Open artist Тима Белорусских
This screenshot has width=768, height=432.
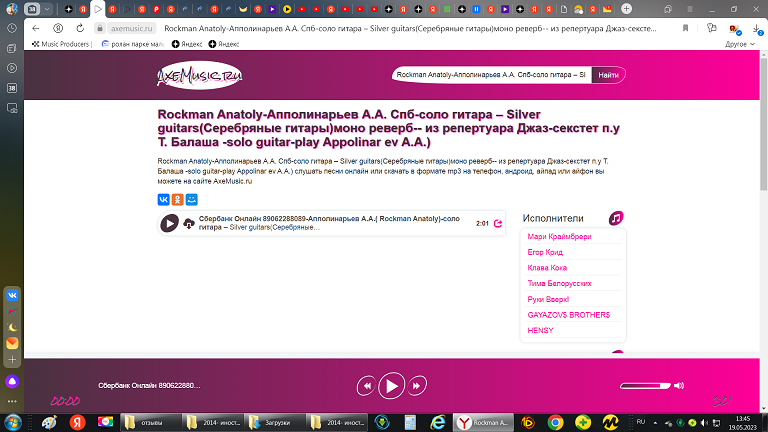(559, 284)
